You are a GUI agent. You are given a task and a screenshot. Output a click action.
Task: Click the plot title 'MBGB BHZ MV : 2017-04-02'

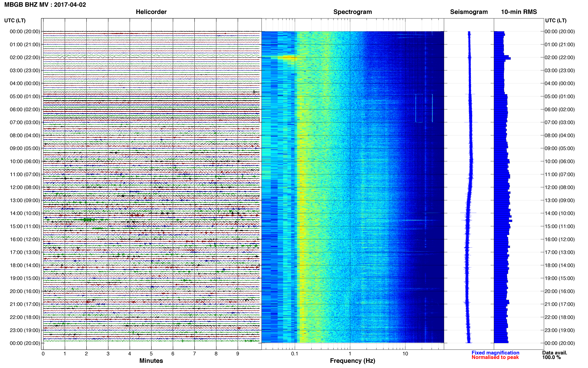coord(45,5)
